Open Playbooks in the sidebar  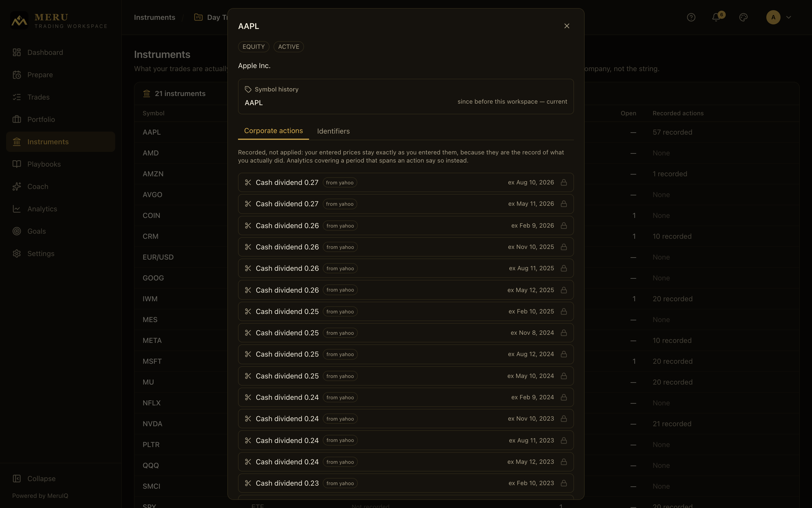pyautogui.click(x=60, y=164)
